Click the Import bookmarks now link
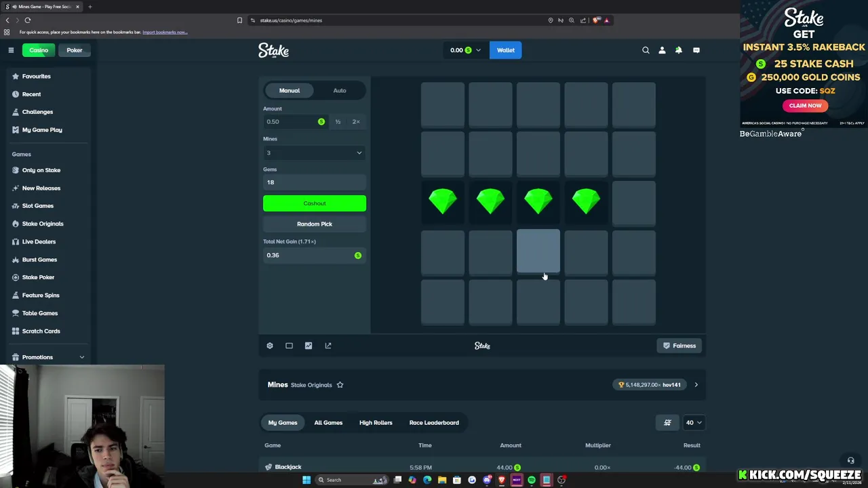Screen dimensions: 868x488 [165, 32]
